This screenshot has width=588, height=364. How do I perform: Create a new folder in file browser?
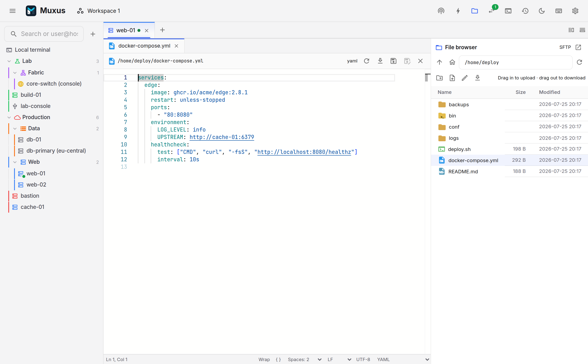pyautogui.click(x=439, y=78)
